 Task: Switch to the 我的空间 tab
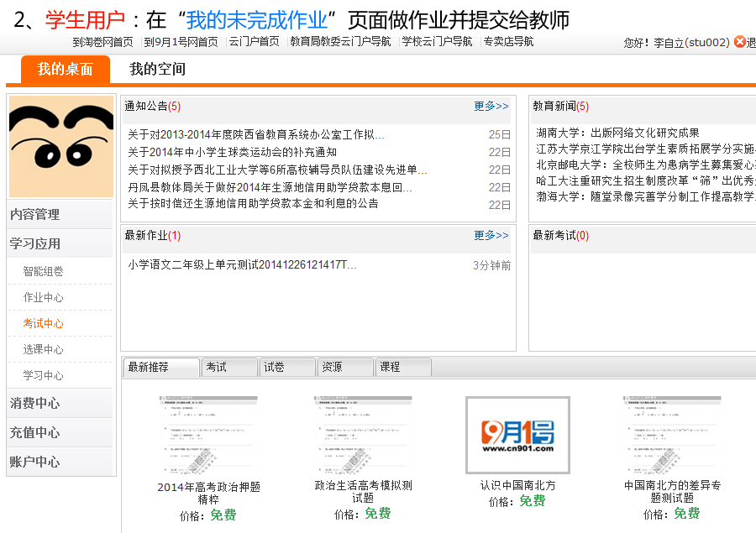157,70
